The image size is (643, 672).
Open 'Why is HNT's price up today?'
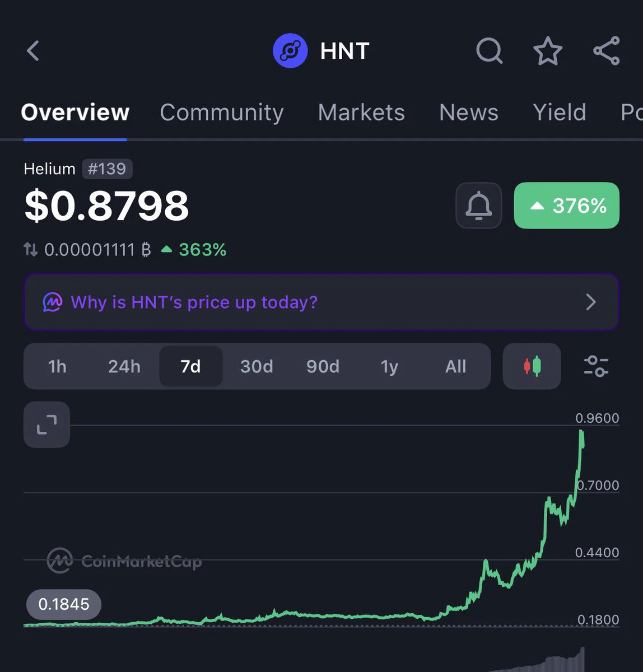(x=321, y=302)
